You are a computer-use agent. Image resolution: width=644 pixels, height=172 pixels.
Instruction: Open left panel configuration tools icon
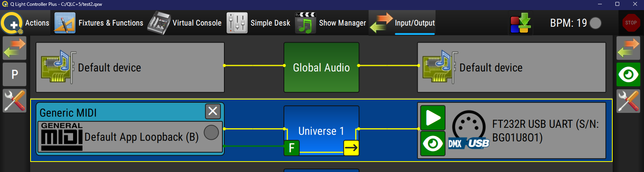pos(14,100)
